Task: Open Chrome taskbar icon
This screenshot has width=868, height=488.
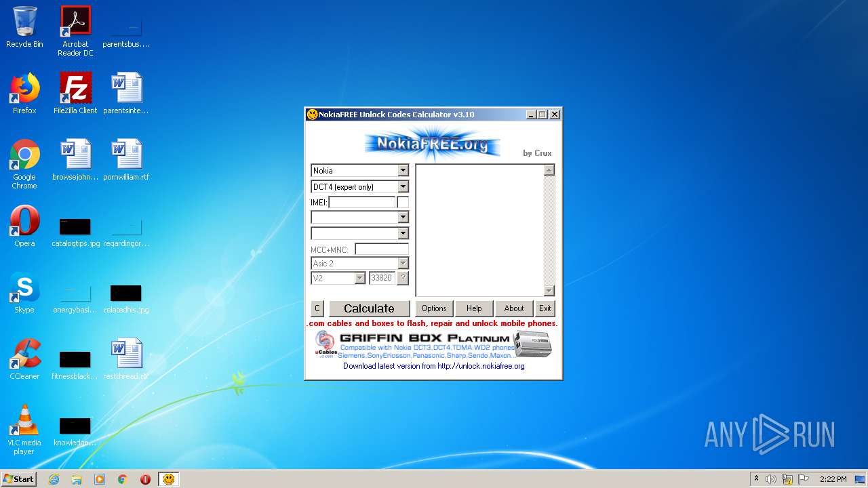Action: tap(123, 479)
